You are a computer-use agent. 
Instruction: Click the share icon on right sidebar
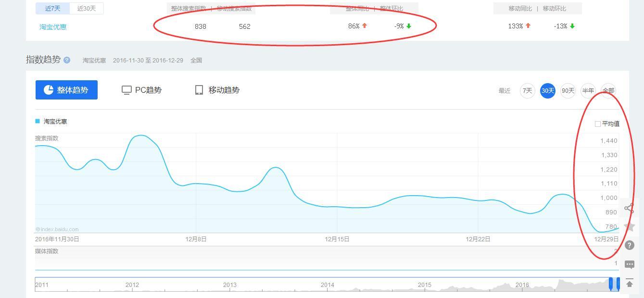(629, 208)
